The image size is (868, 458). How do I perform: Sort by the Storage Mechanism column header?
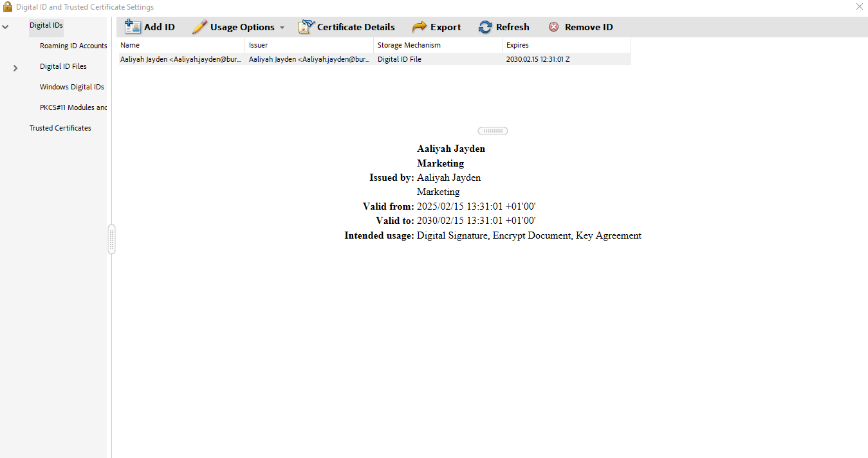coord(438,45)
